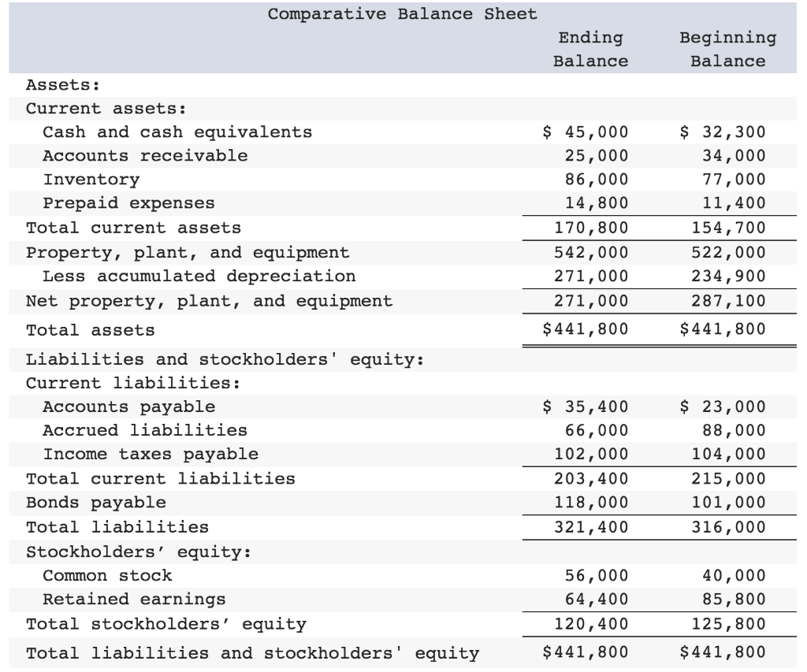Click the 66,000 accrued liabilities value
Screen dimensions: 807x672
597,431
